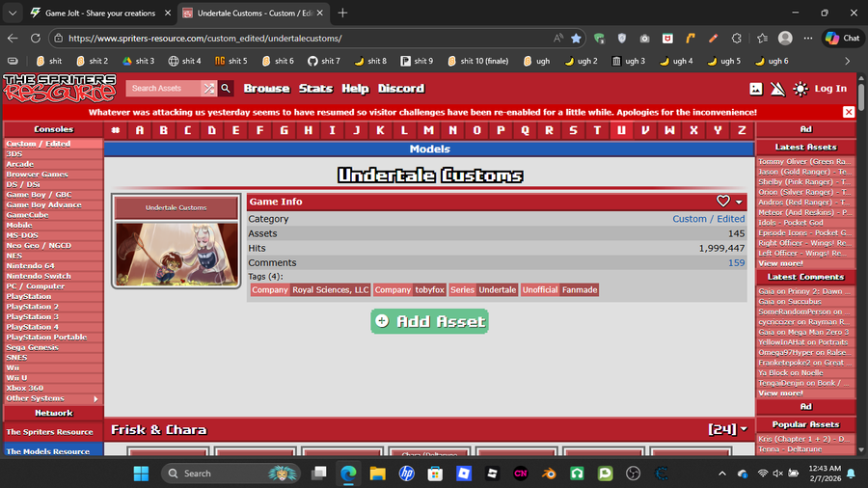Toggle the notifications-off bell icon

click(777, 89)
